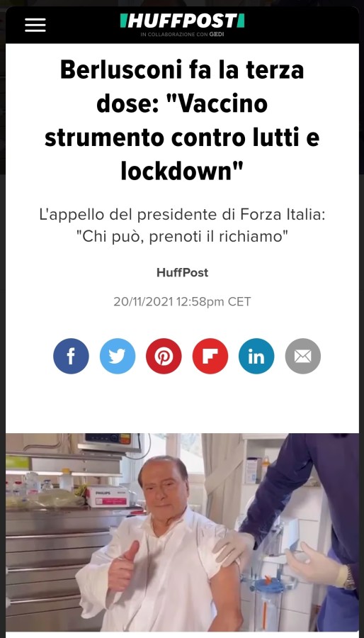Share article via Flipboard icon
This screenshot has width=364, height=638.
[x=210, y=356]
